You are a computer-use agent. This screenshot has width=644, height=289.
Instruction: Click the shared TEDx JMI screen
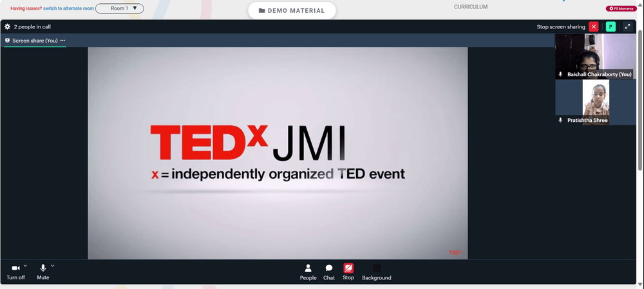click(x=278, y=153)
